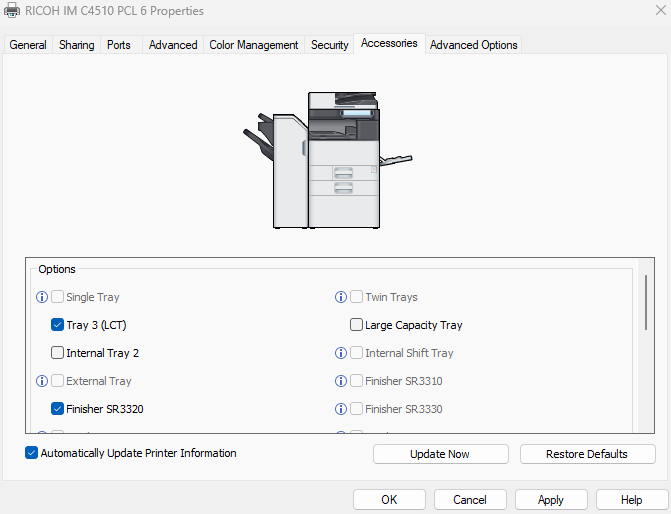Uncheck the Tray 3 (LCT) checkbox

tap(57, 325)
